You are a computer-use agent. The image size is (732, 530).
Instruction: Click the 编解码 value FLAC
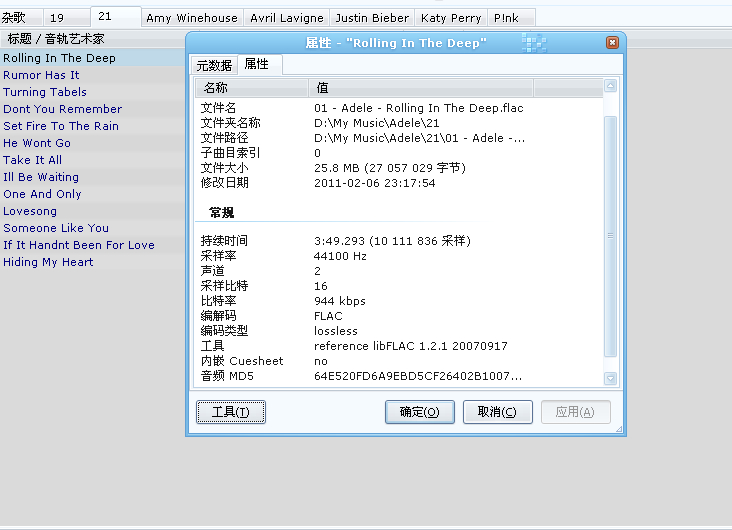pyautogui.click(x=328, y=316)
